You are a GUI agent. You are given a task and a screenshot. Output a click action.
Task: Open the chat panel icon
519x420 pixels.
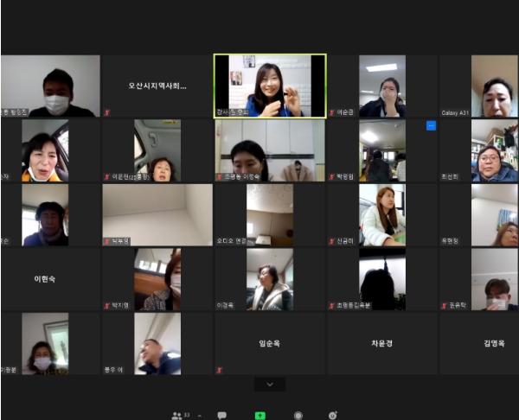pos(221,416)
